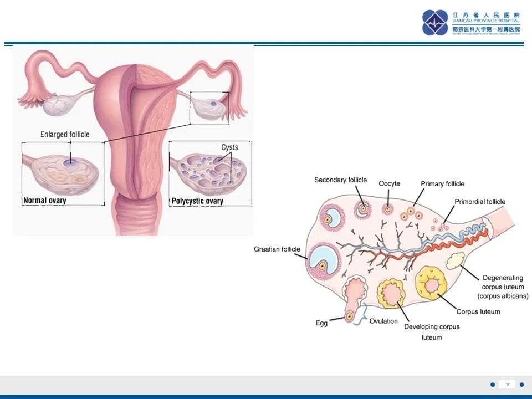Click the Primary follicle label
Screen dimensions: 532x399
click(x=442, y=184)
